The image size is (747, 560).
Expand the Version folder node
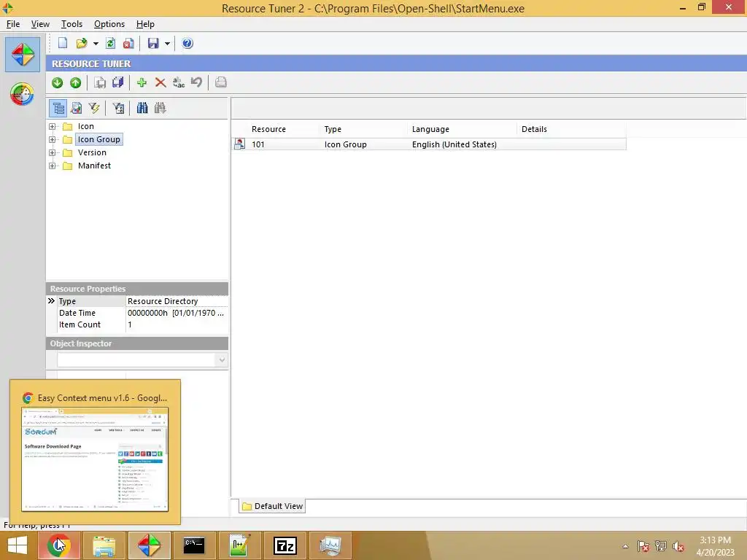click(53, 153)
